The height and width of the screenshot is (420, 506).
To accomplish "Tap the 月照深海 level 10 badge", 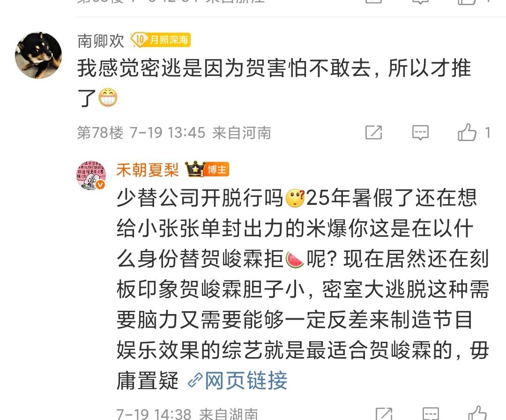I will click(x=160, y=40).
